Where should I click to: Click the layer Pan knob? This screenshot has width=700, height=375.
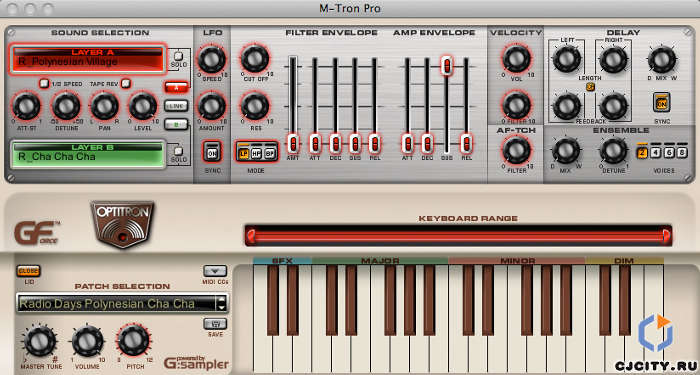[104, 106]
